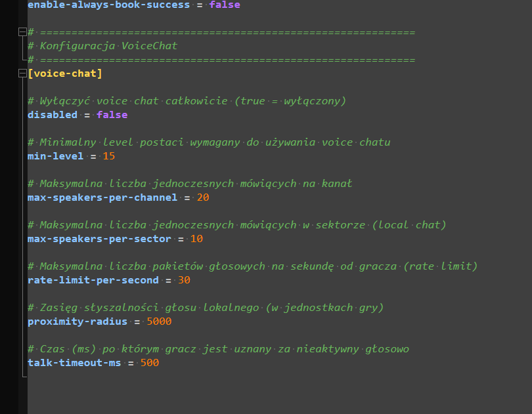This screenshot has width=532, height=414.
Task: Place cursor on the disabled key
Action: tap(52, 115)
